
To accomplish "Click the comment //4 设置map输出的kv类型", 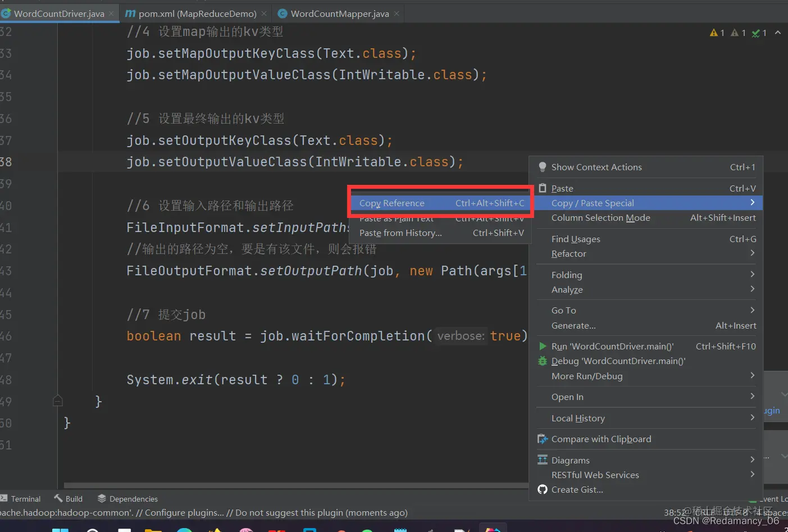I will coord(205,31).
